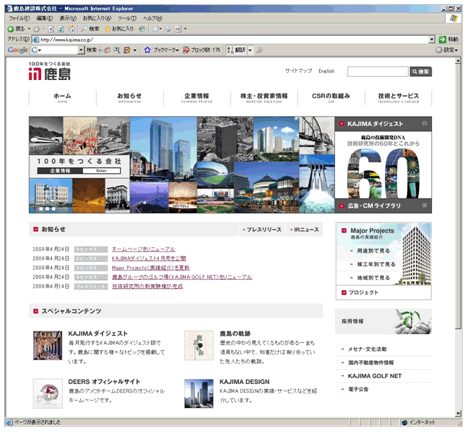Open Favorites (お気に入り) star button
The width and height of the screenshot is (468, 432).
pyautogui.click(x=119, y=29)
